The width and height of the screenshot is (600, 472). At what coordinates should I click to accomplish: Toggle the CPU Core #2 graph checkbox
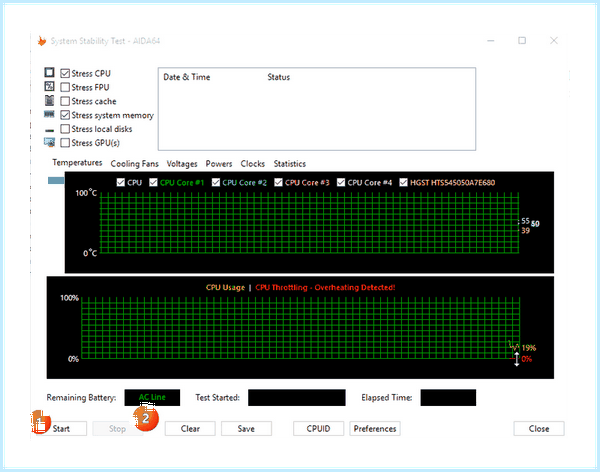pos(216,182)
